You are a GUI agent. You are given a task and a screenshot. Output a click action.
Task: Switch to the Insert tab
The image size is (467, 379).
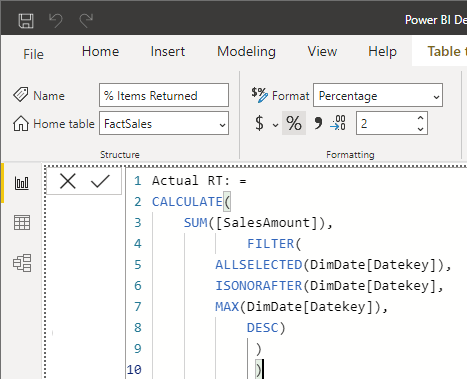168,51
